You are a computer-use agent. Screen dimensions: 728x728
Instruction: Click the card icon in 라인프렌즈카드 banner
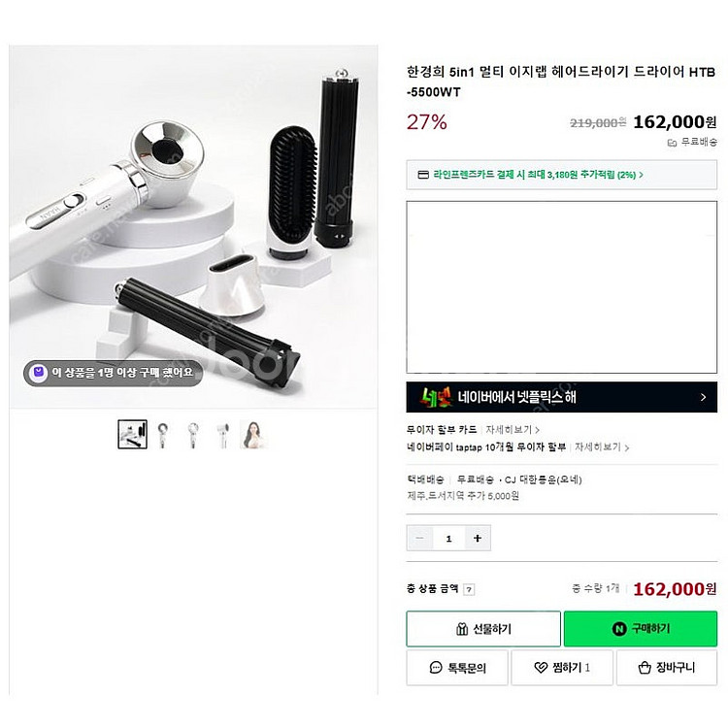(423, 175)
